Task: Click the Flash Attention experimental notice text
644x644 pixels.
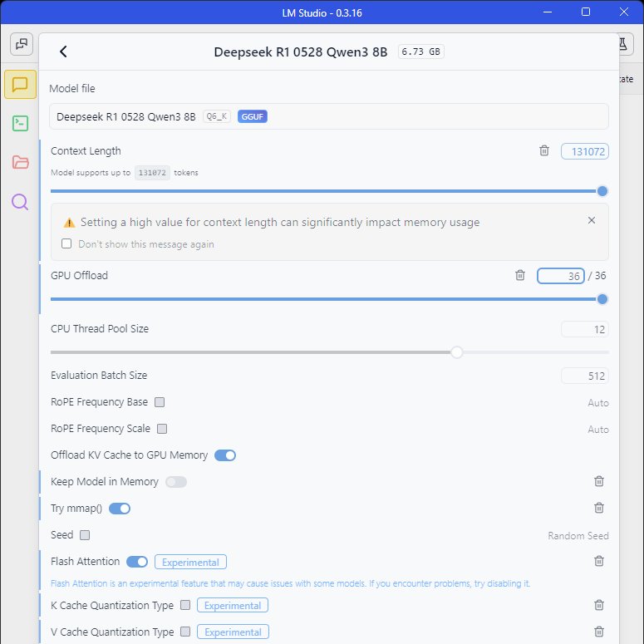Action: (x=290, y=583)
